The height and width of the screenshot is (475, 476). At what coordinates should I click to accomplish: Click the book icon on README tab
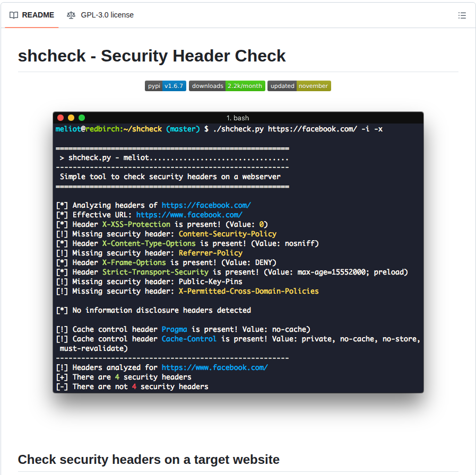14,15
